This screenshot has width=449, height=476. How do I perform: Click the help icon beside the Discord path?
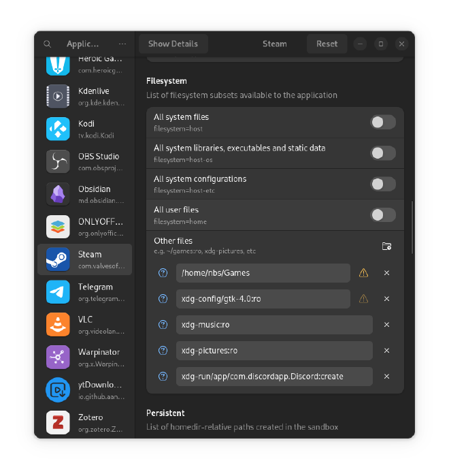pyautogui.click(x=163, y=377)
